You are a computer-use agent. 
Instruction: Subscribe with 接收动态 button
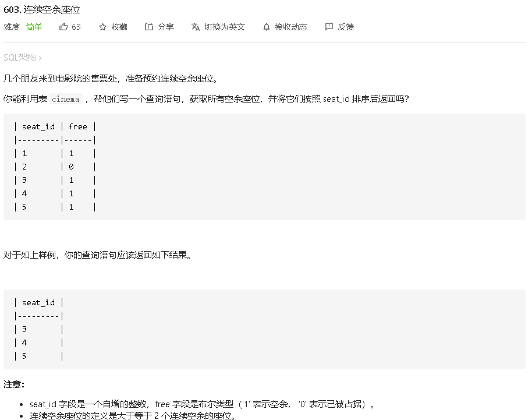point(291,27)
